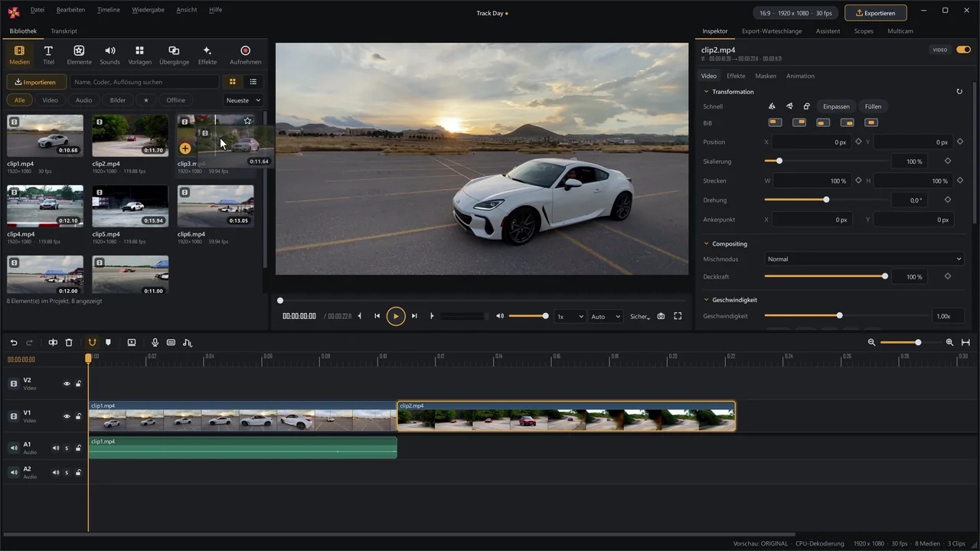Open the Mischmodus Normal dropdown

[x=864, y=259]
